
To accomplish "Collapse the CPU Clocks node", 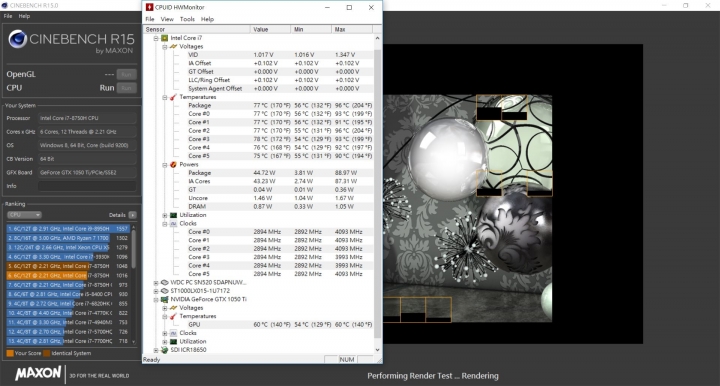I will pyautogui.click(x=164, y=224).
